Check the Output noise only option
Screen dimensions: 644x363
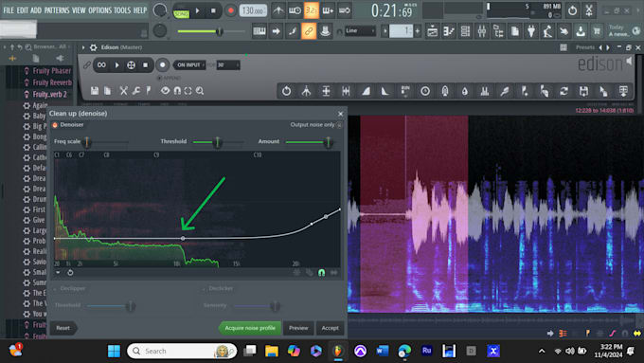[x=339, y=125]
